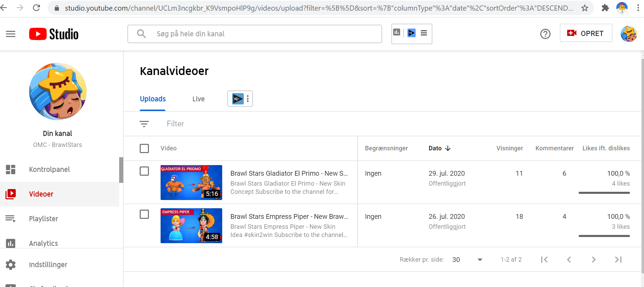This screenshot has height=287, width=644.
Task: Click the filter lines icon
Action: (144, 124)
